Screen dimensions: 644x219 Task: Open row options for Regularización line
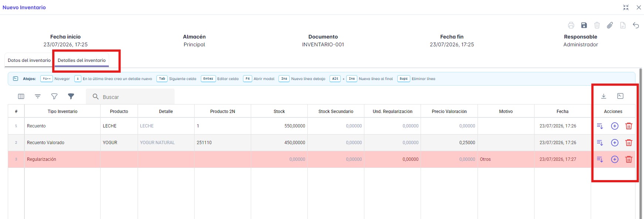point(600,159)
